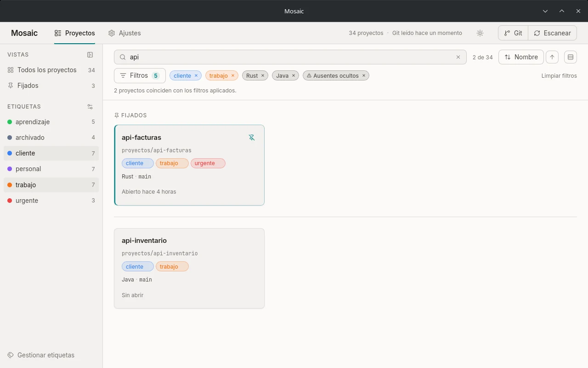Open the Filtros dropdown
588x368 pixels.
click(x=140, y=75)
